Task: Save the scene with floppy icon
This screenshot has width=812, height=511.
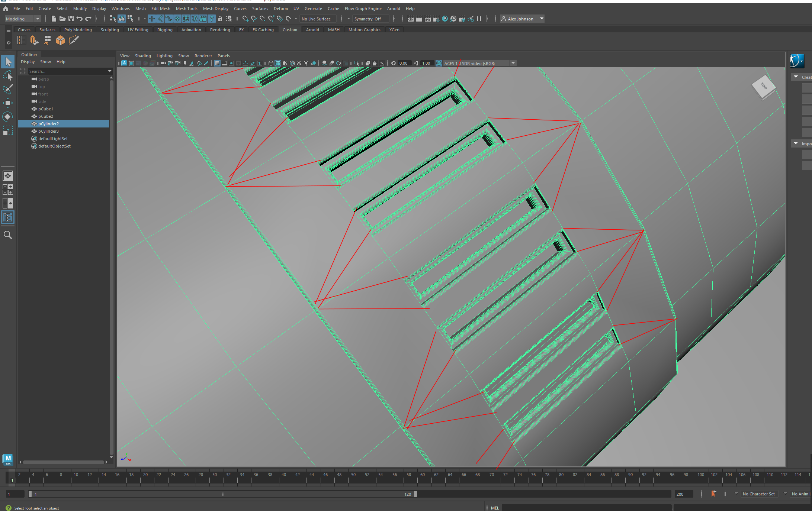Action: (x=71, y=19)
